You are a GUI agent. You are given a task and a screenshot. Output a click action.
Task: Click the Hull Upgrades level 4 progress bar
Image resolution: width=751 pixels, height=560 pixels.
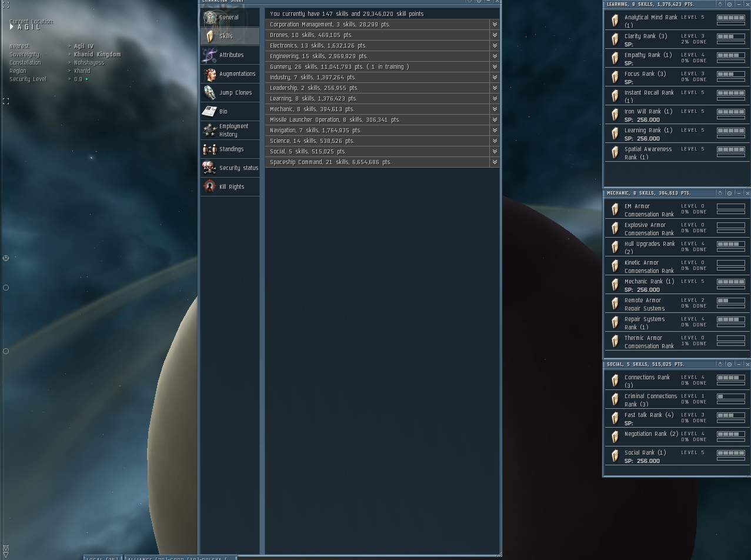point(731,244)
